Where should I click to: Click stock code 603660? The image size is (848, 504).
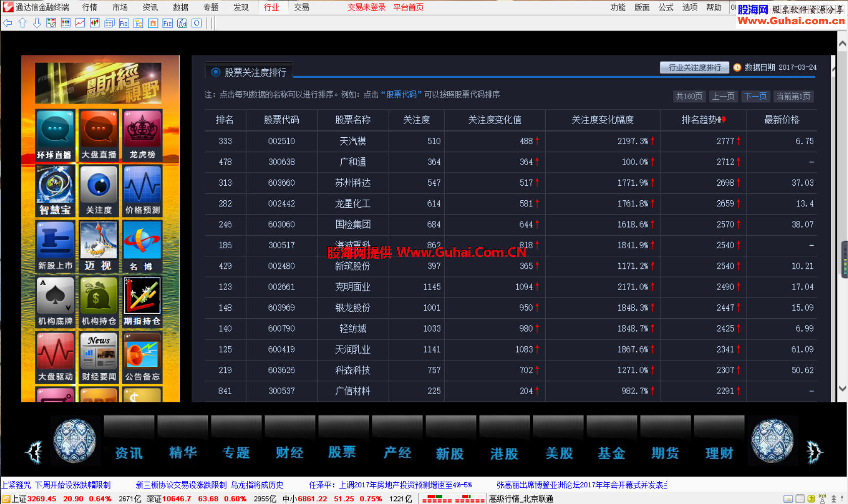[x=281, y=183]
